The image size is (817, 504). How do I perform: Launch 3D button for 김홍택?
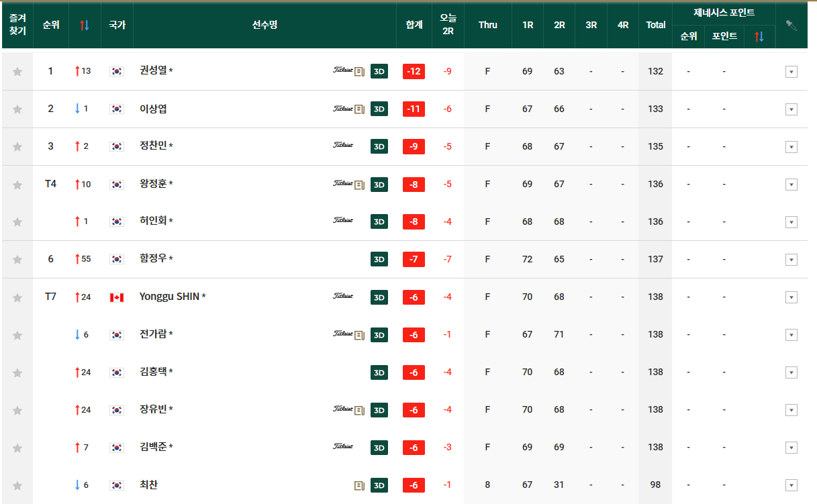pos(379,372)
